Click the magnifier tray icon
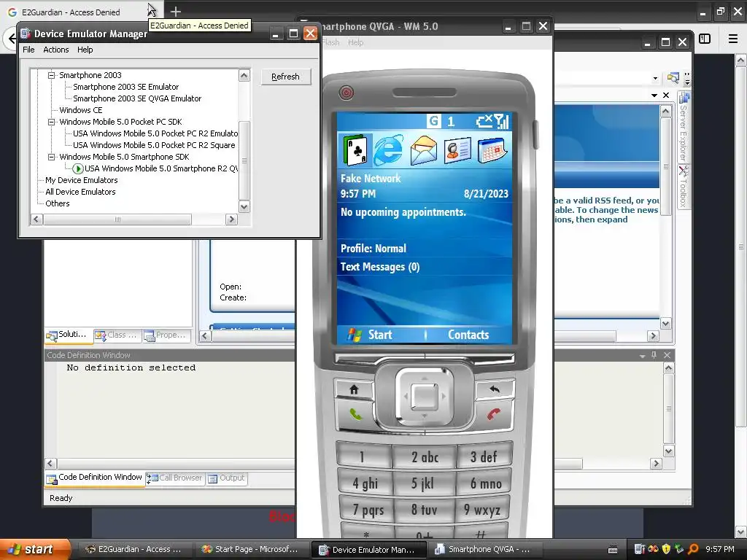Screen dimensions: 747x560 pyautogui.click(x=693, y=549)
